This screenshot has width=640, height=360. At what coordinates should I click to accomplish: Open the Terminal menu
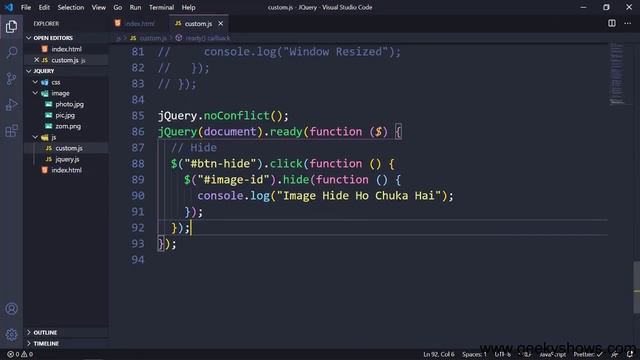(161, 7)
